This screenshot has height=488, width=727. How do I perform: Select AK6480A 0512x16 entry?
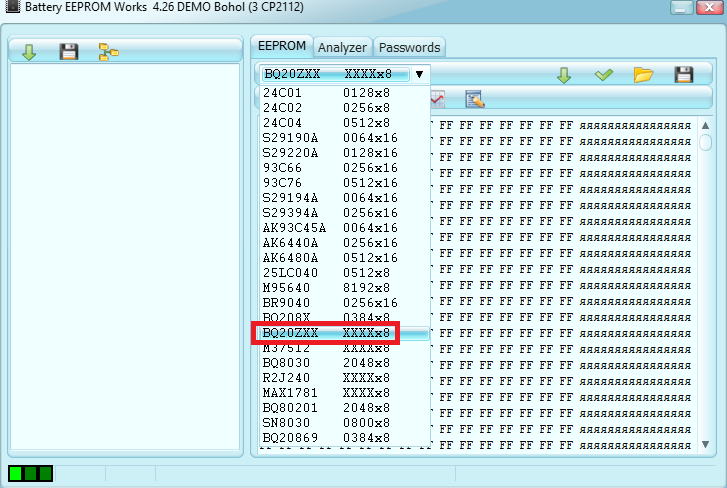pyautogui.click(x=344, y=258)
